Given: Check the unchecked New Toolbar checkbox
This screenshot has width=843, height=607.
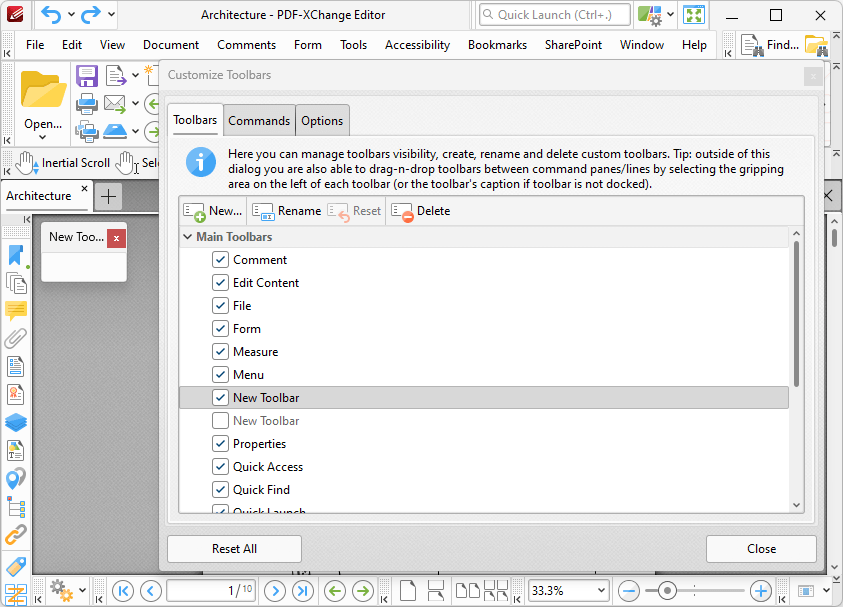Looking at the screenshot, I should click(x=220, y=420).
